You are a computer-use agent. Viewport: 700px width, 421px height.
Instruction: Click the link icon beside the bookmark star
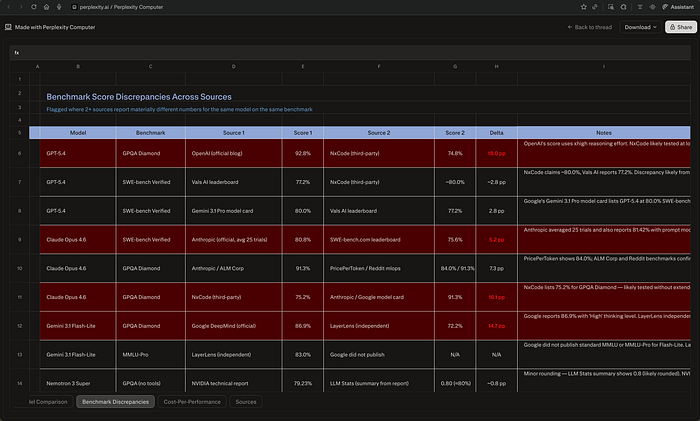(x=595, y=7)
